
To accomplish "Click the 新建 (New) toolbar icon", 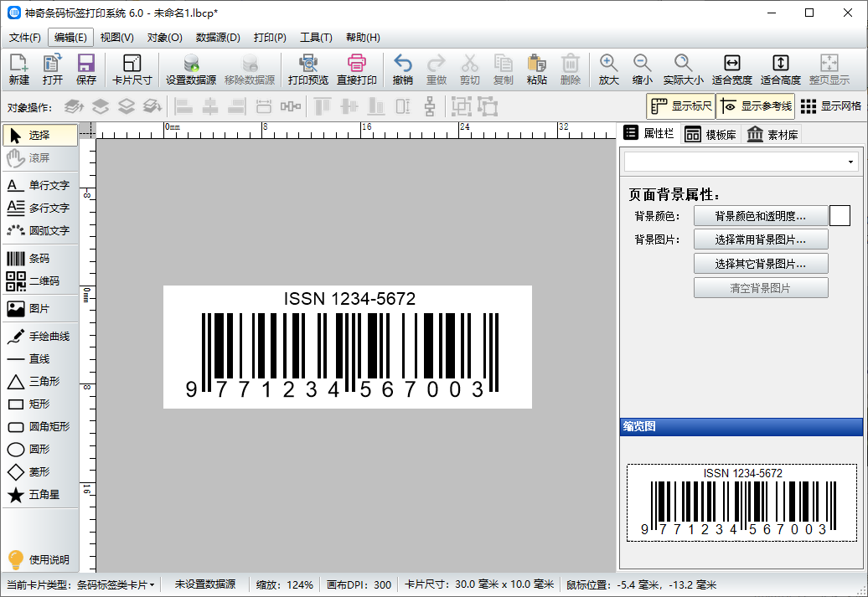I will click(18, 69).
